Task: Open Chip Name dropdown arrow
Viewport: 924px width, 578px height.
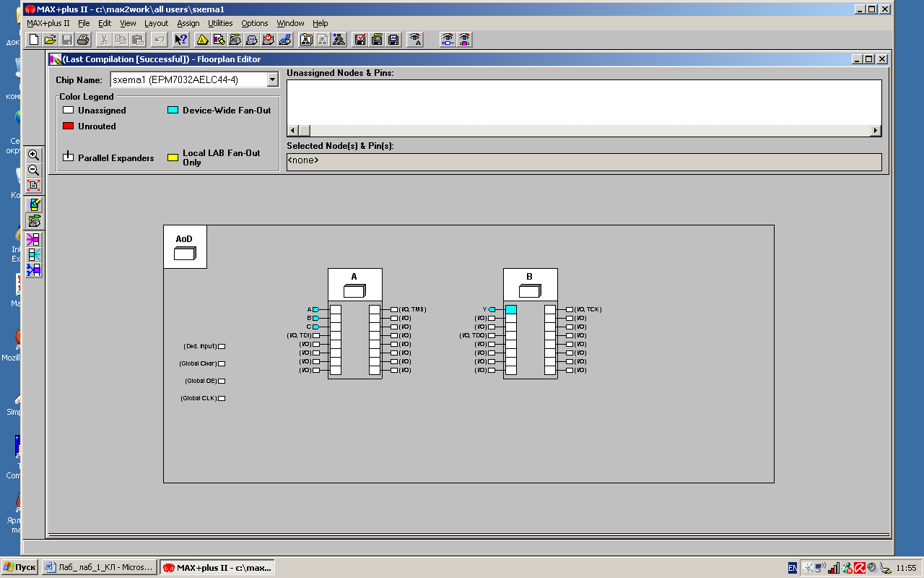Action: point(272,79)
